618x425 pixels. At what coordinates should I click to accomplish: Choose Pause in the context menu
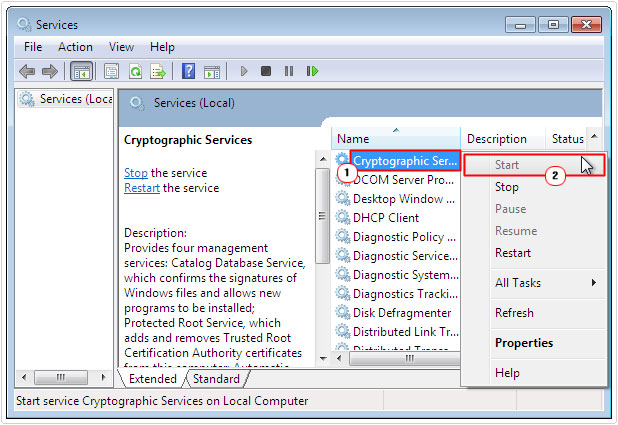pos(534,209)
